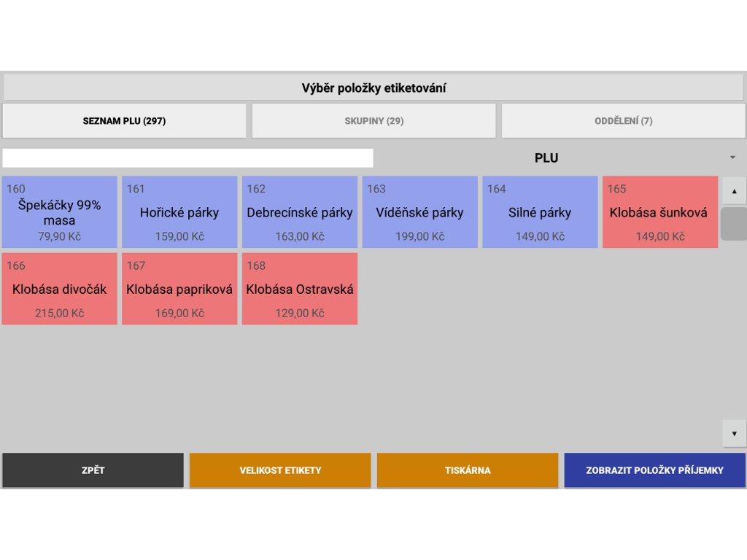This screenshot has width=747, height=560.
Task: Switch to the Skupiny (29) tab
Action: [373, 121]
